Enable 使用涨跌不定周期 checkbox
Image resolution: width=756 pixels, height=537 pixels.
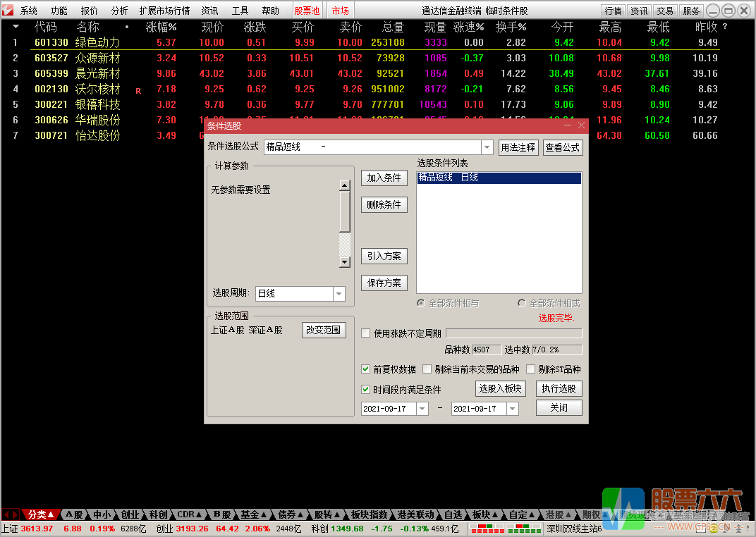[366, 333]
